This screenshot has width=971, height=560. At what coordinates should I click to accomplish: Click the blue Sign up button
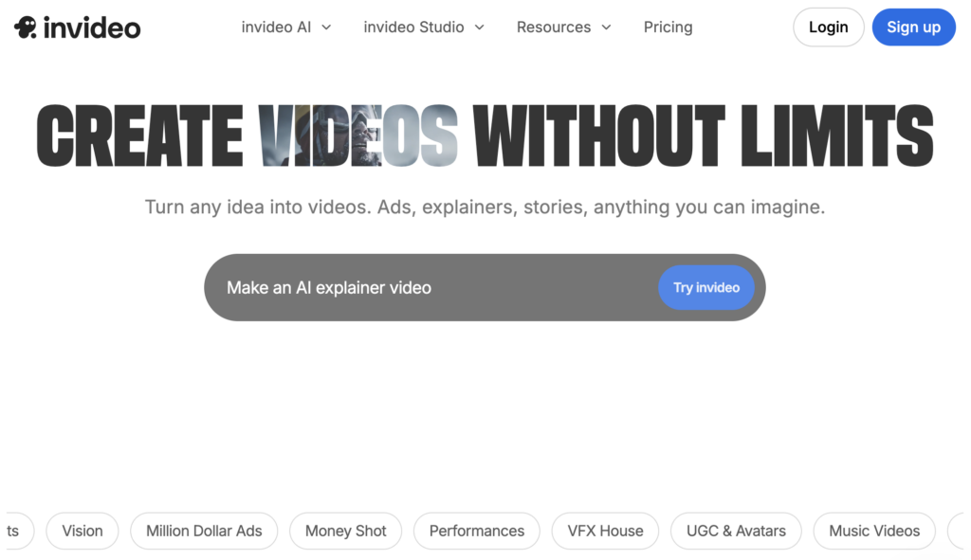point(913,27)
